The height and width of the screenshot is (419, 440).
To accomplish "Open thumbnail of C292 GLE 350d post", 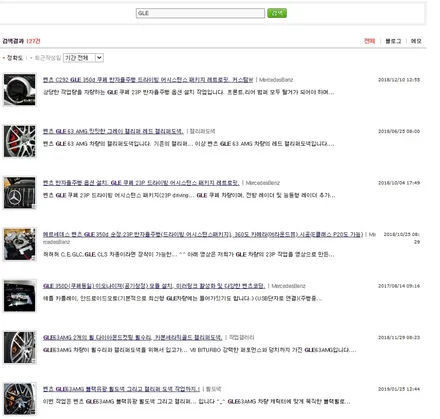I will pos(20,90).
